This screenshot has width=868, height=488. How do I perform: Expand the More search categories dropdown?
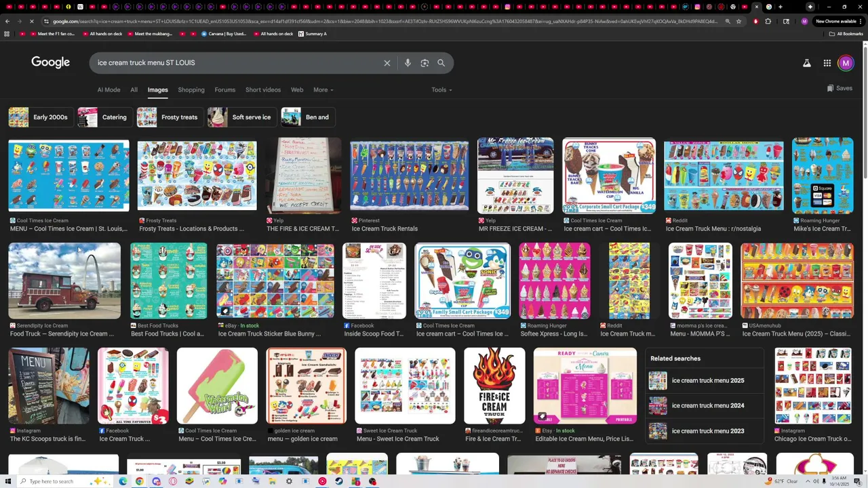[x=323, y=89]
